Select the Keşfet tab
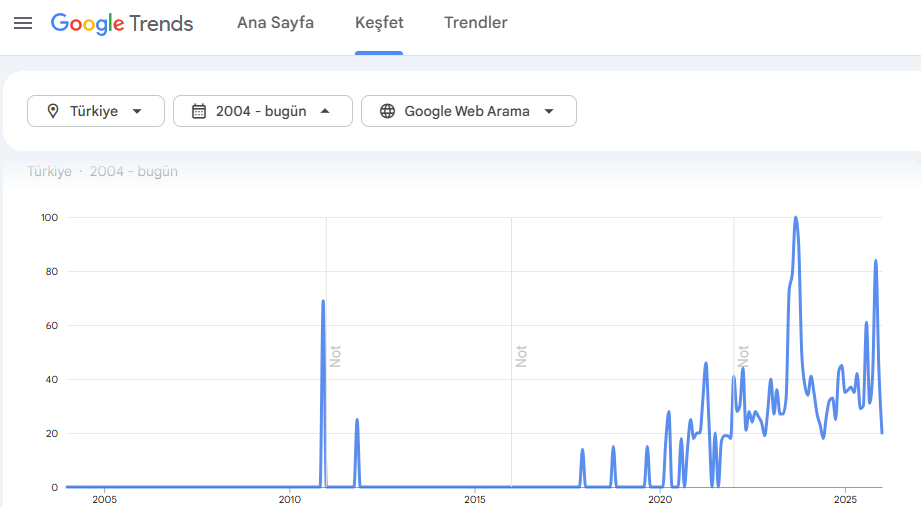921x507 pixels. click(x=379, y=22)
